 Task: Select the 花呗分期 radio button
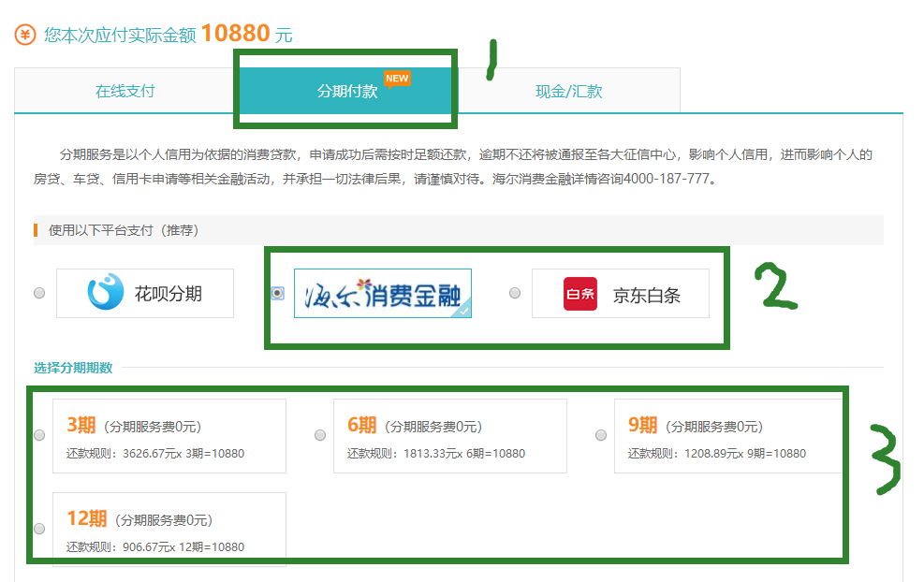[x=39, y=293]
